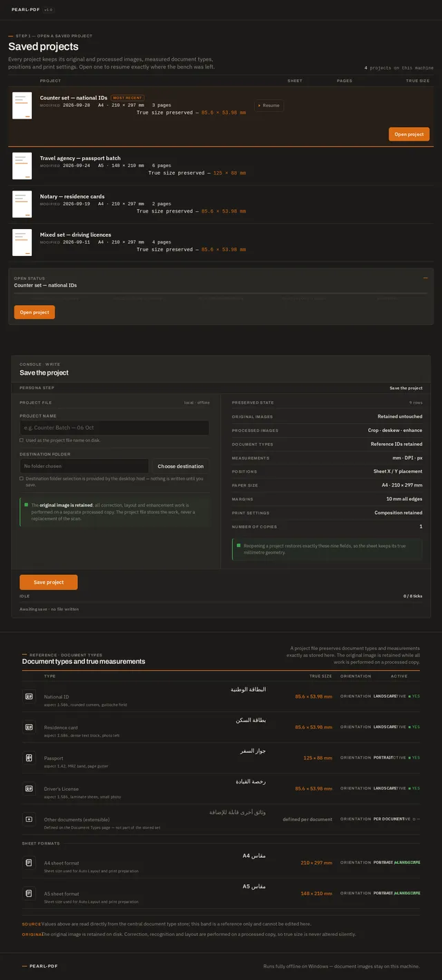Image resolution: width=442 pixels, height=980 pixels.
Task: Click the Save project button
Action: (x=48, y=582)
